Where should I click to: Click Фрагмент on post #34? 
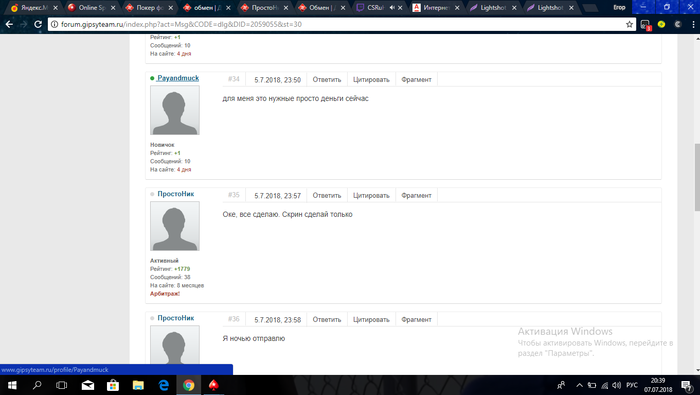pyautogui.click(x=416, y=79)
